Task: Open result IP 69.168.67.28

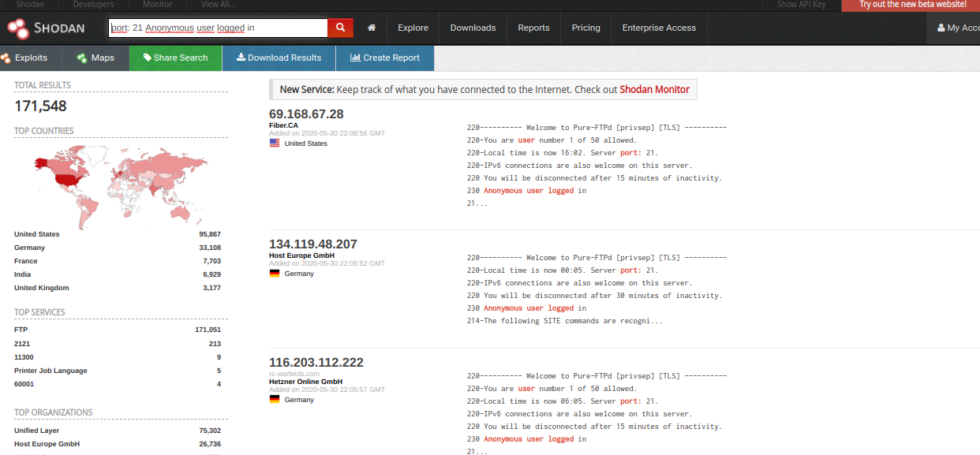Action: 306,114
